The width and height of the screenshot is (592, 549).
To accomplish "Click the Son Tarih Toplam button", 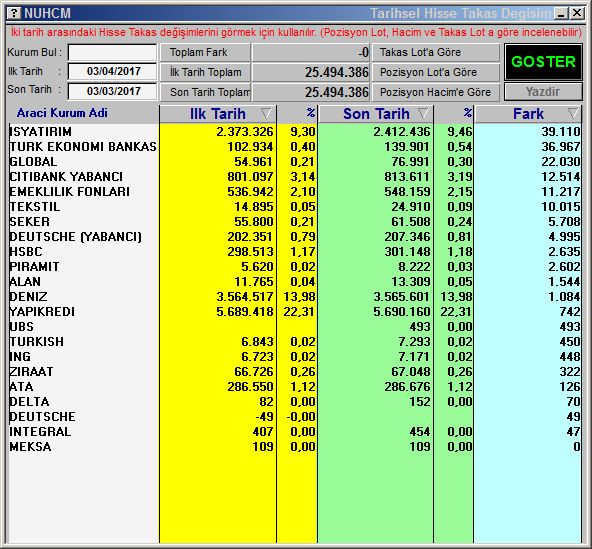I will click(x=205, y=92).
